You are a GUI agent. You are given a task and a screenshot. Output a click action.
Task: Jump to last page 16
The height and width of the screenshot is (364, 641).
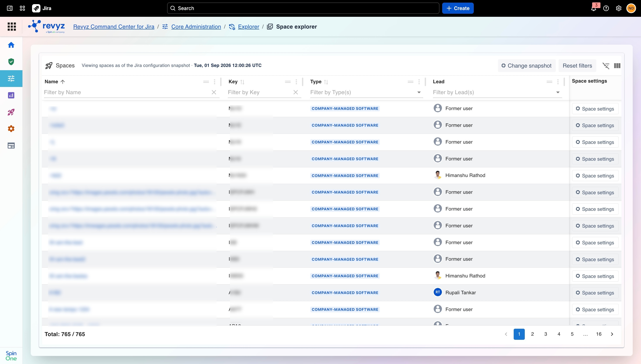coord(598,334)
